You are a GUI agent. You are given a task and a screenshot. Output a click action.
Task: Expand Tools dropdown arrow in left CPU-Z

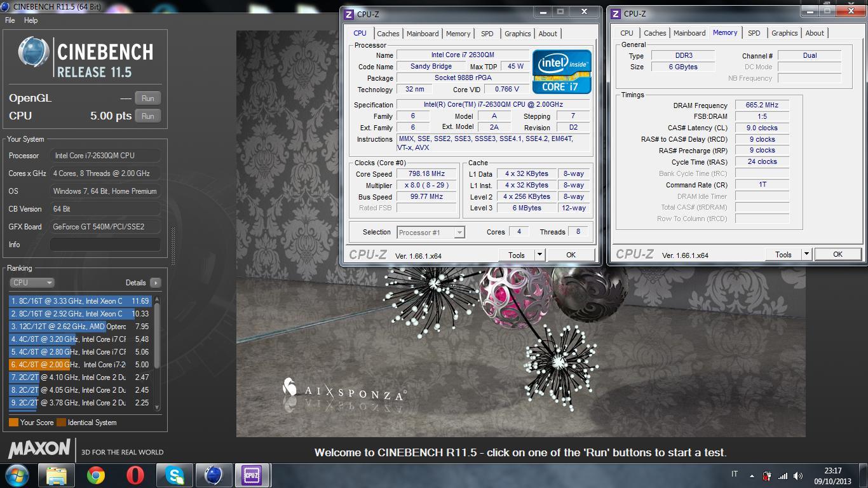[x=539, y=255]
